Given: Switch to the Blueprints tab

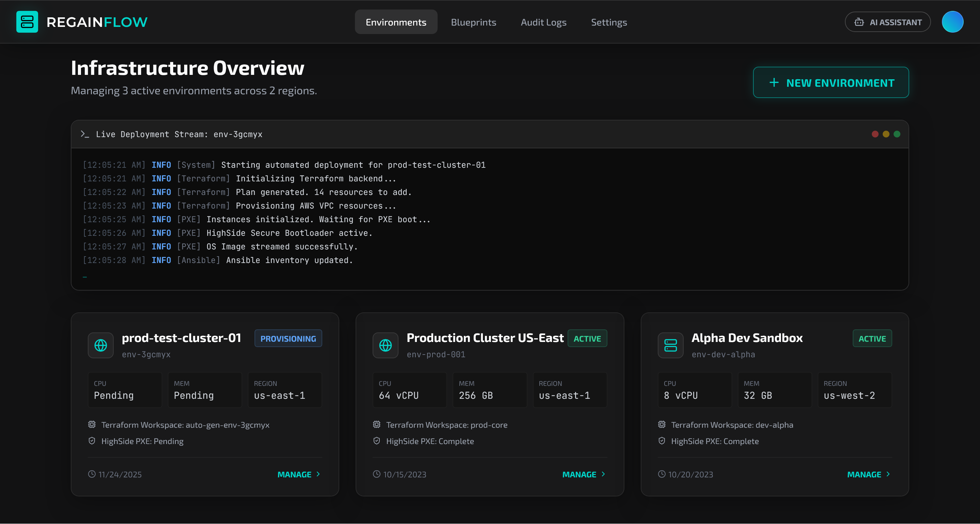Looking at the screenshot, I should coord(473,22).
